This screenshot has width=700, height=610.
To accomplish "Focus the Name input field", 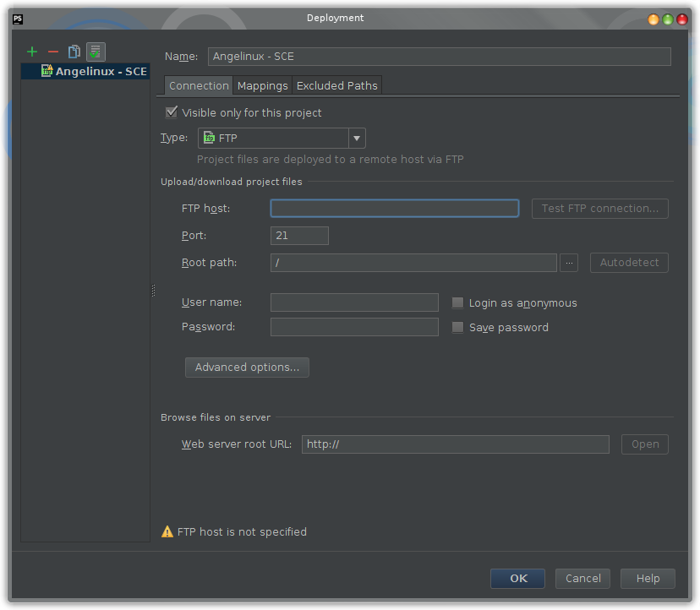I will (440, 57).
